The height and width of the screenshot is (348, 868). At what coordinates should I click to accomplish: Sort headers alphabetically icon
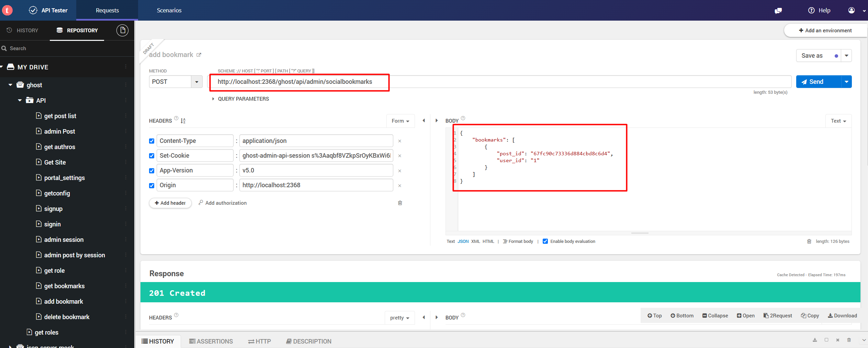click(x=183, y=121)
